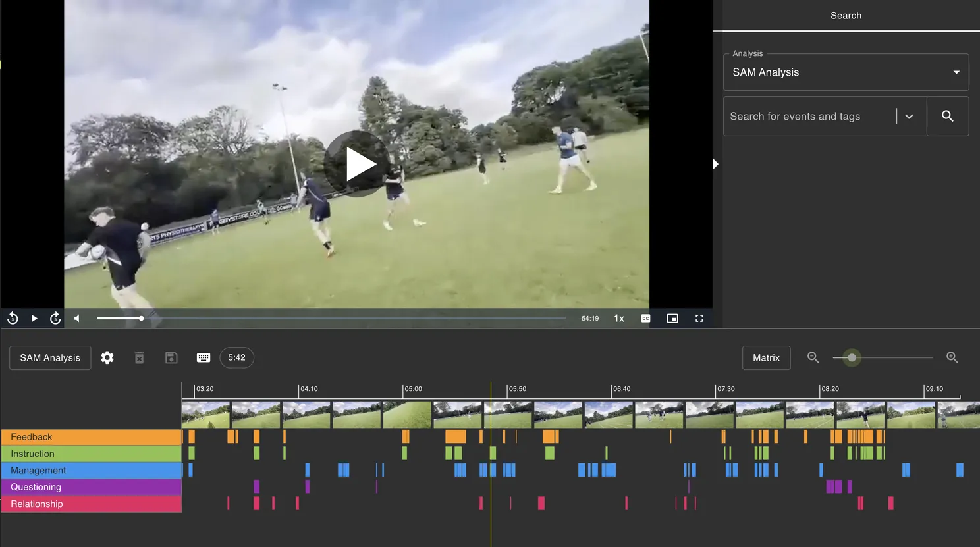
Task: Click the small play icon in control bar
Action: [x=34, y=319]
